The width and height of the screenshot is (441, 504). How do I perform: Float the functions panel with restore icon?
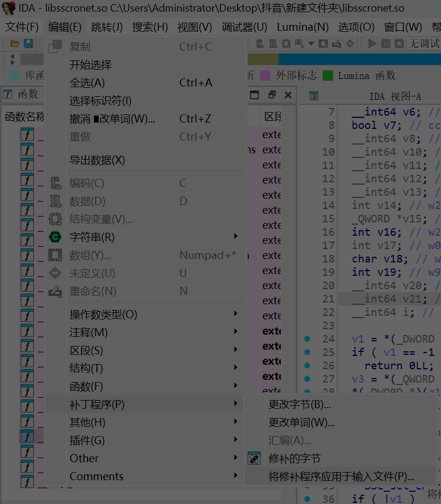[x=272, y=95]
